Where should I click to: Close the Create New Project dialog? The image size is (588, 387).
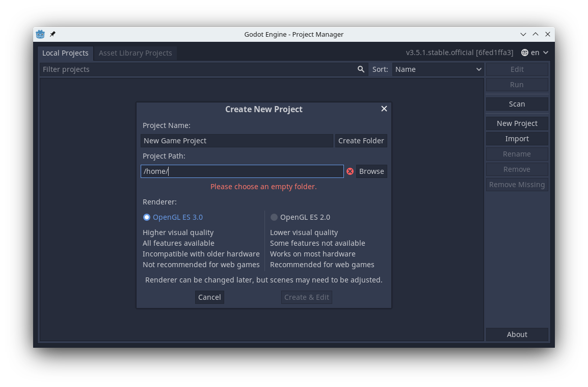(384, 109)
